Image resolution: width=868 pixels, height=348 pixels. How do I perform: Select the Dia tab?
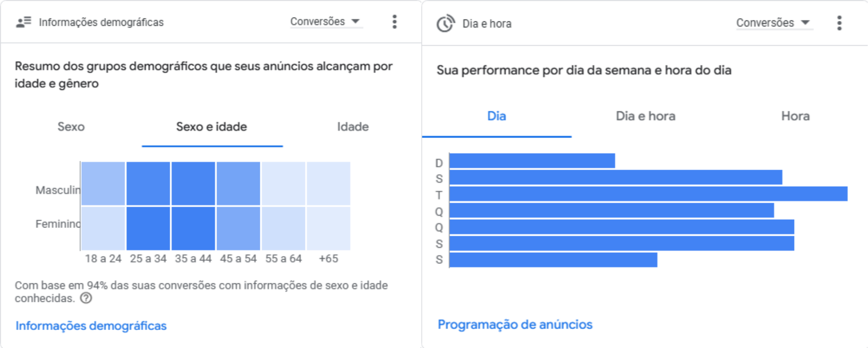click(x=497, y=116)
